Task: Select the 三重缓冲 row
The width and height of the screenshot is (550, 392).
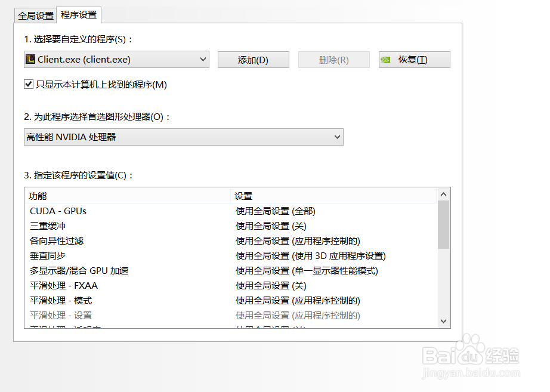Action: (x=231, y=226)
